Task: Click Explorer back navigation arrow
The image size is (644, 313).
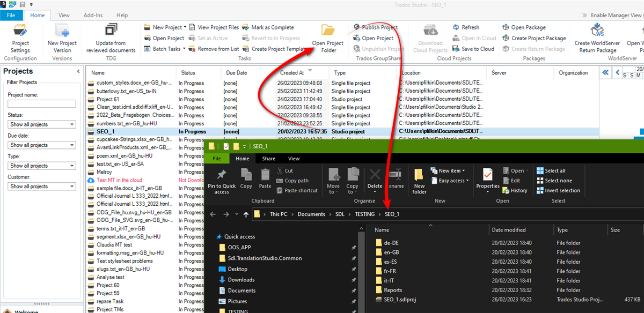Action: pyautogui.click(x=213, y=214)
